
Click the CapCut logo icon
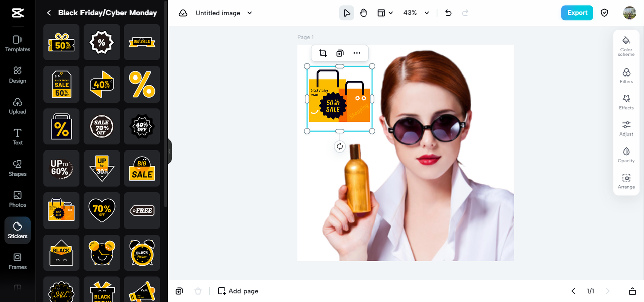point(18,13)
